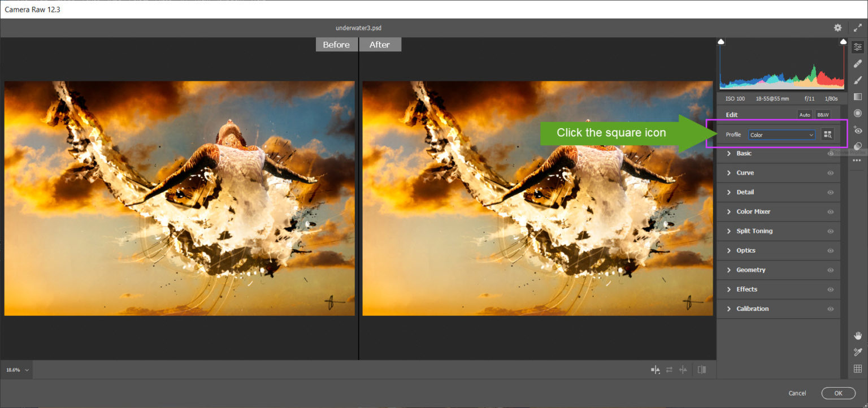Select the Radial Filter tool
This screenshot has height=408, width=868.
point(858,112)
